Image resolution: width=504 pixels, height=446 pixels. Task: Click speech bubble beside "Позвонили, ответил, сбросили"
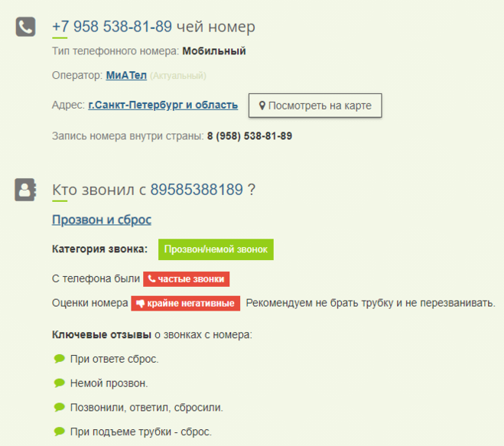pos(59,408)
